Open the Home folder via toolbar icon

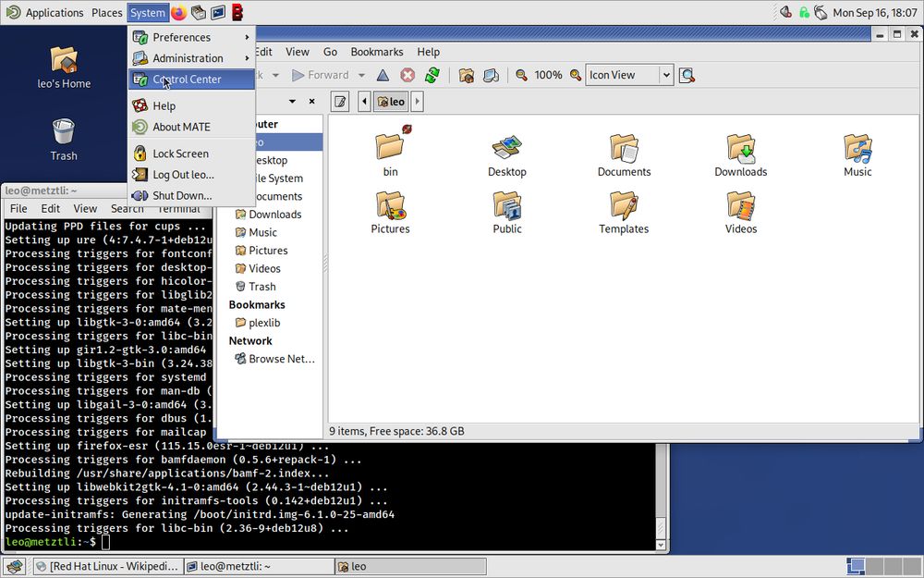[x=466, y=75]
